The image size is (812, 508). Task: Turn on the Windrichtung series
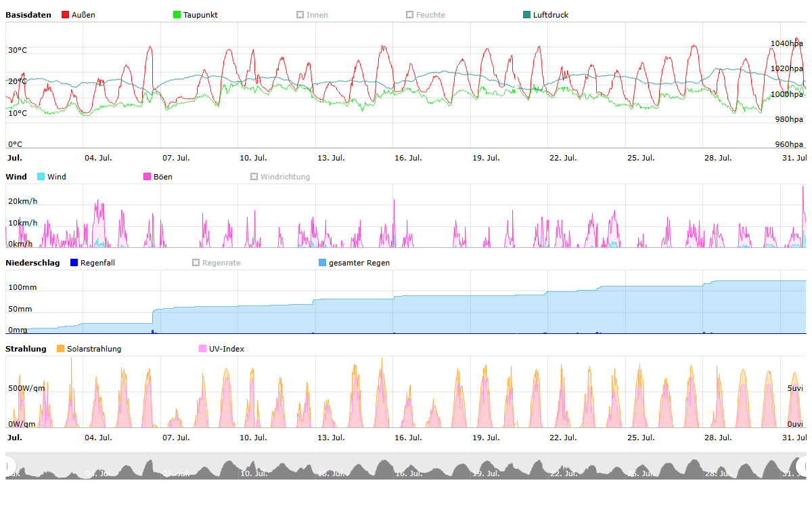coord(279,177)
